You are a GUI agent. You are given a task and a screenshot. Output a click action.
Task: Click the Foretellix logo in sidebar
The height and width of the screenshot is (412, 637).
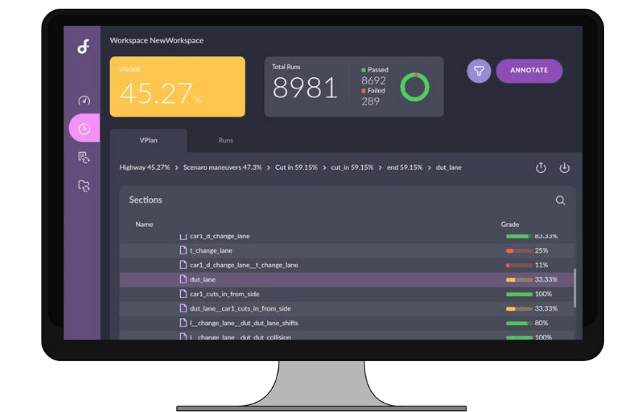pyautogui.click(x=83, y=47)
